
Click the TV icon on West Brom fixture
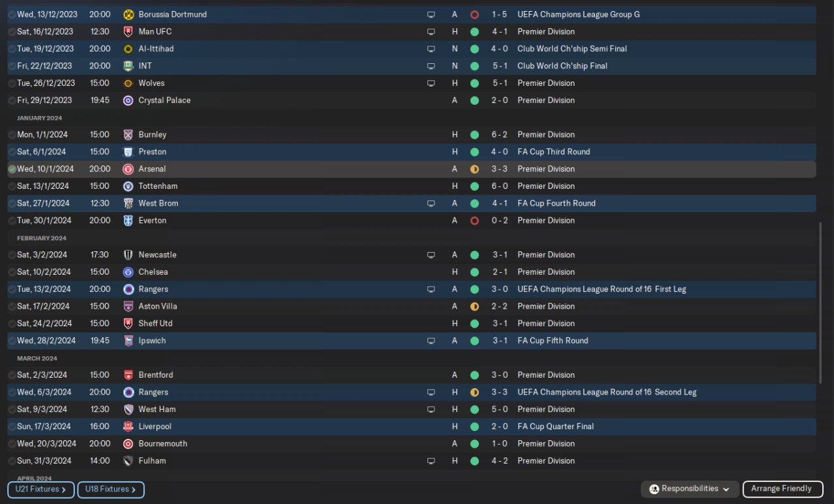click(431, 203)
